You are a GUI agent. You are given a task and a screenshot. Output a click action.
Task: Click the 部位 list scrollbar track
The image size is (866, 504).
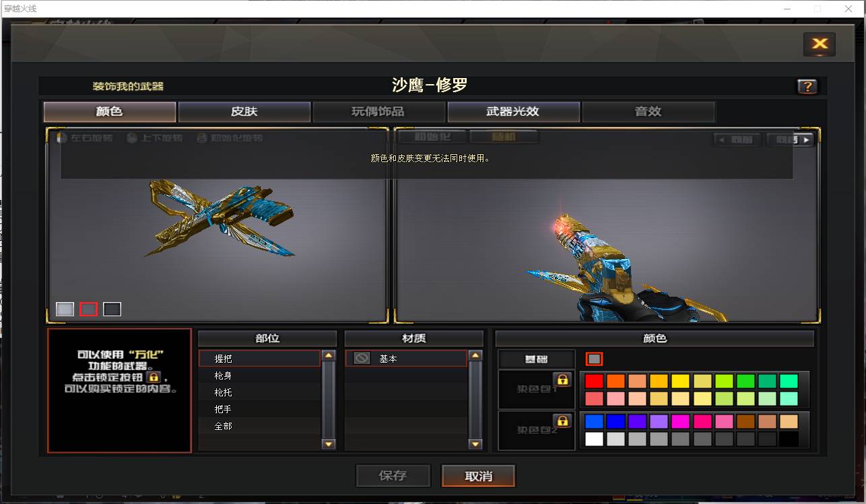(329, 400)
